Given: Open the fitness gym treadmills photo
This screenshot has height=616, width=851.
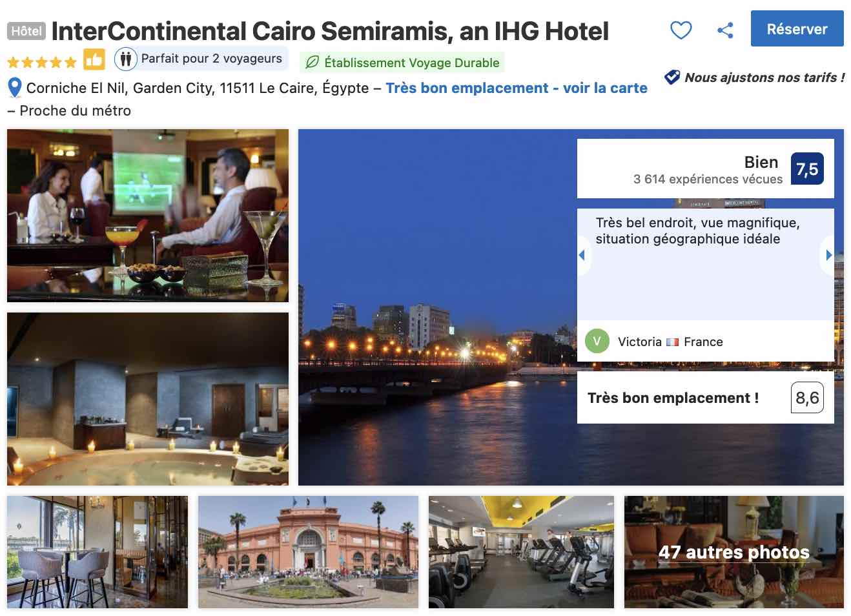Looking at the screenshot, I should [x=521, y=552].
